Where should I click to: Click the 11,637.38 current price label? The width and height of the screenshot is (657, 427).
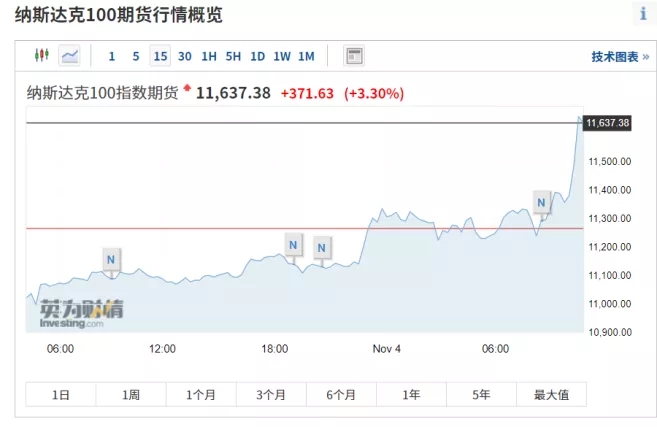(607, 123)
